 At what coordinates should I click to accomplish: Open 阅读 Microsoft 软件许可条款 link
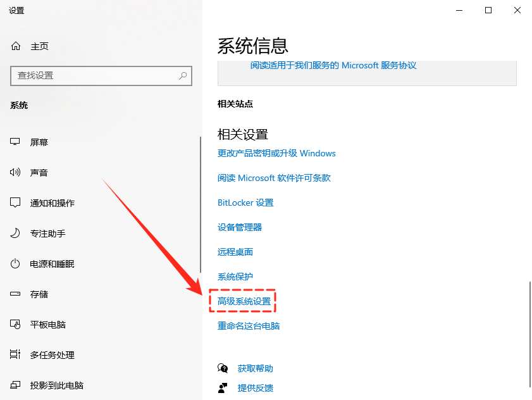(274, 178)
